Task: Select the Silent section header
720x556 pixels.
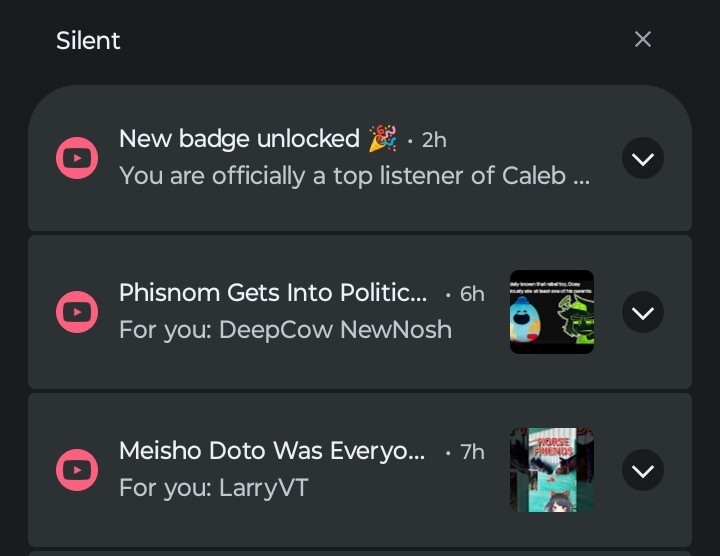Action: (88, 41)
